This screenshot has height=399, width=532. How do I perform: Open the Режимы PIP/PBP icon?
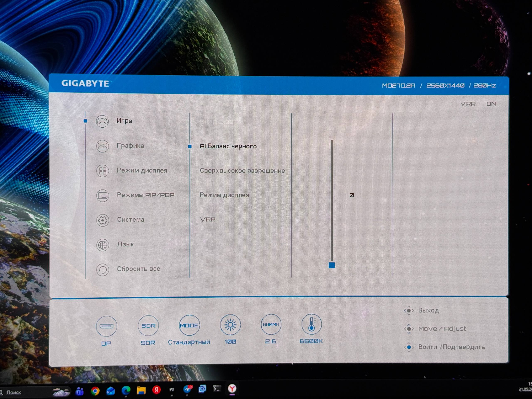[x=103, y=196]
